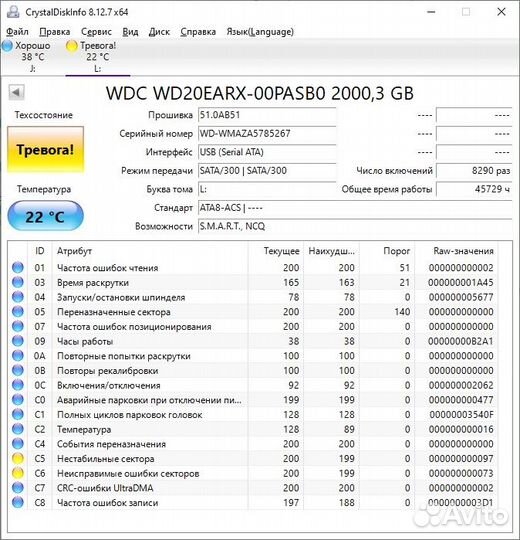Select the row Нестабильные сектора

pos(253,458)
